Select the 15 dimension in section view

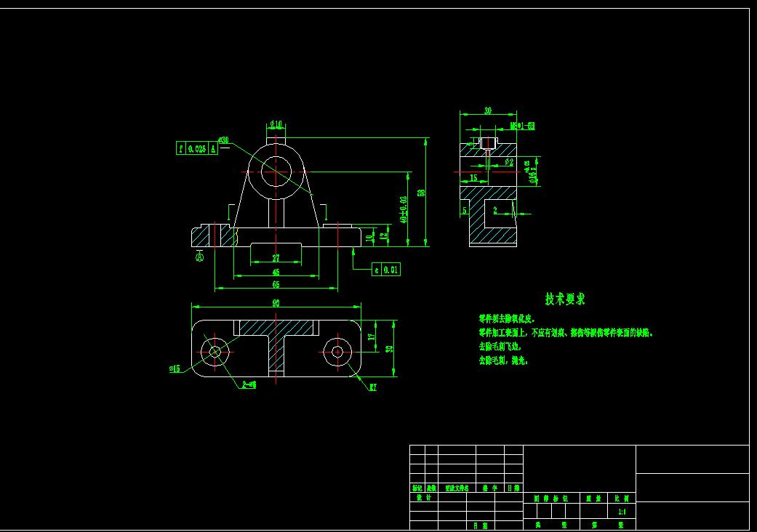click(473, 178)
